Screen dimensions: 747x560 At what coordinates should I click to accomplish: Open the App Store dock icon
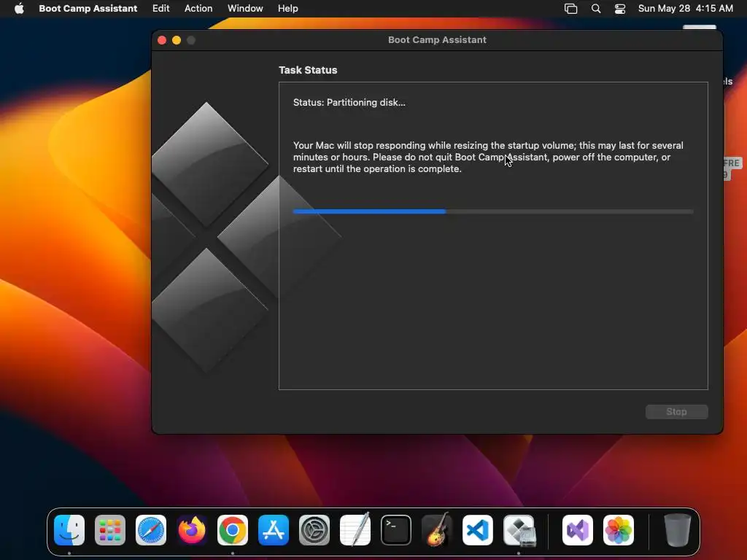click(x=274, y=530)
